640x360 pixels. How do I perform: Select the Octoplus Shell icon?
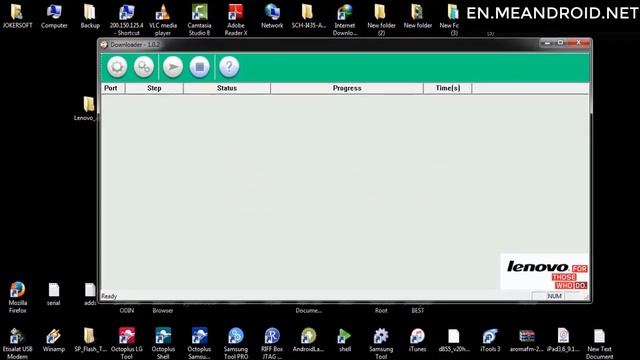(163, 343)
